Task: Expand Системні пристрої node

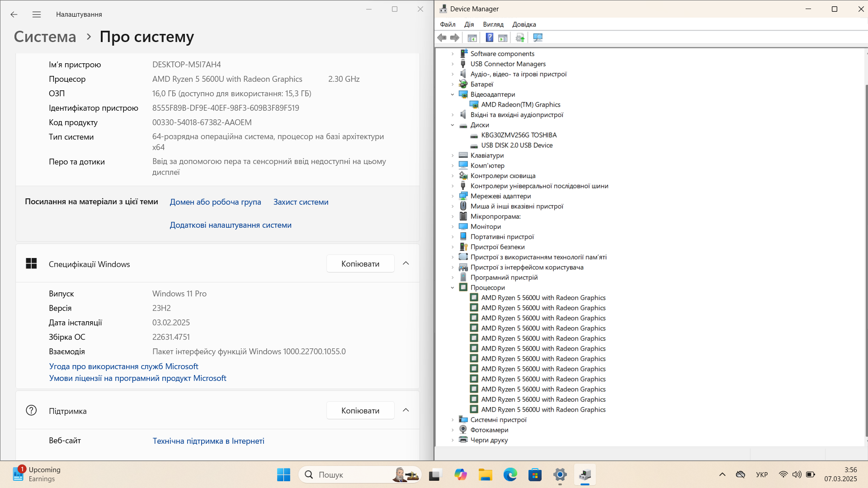Action: [453, 420]
